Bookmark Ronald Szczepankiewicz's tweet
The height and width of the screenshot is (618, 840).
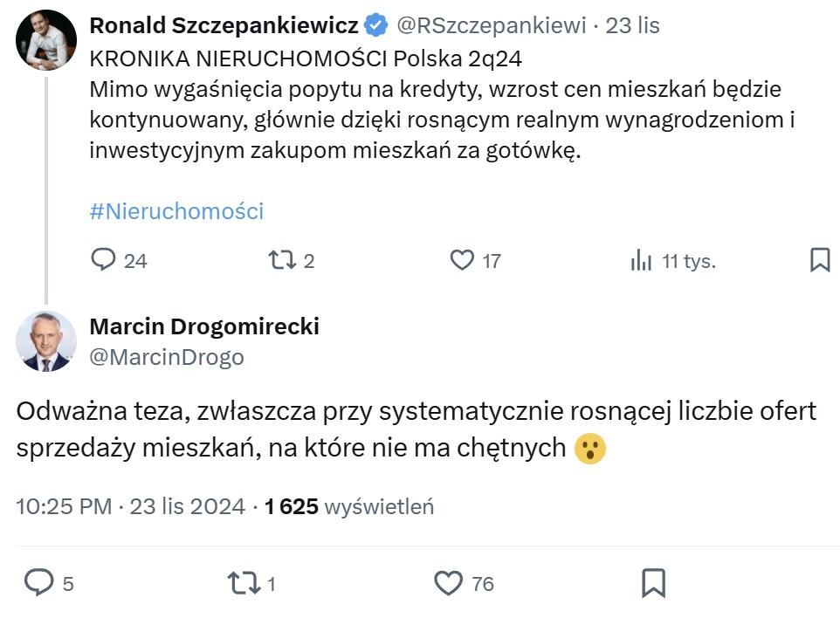point(820,259)
